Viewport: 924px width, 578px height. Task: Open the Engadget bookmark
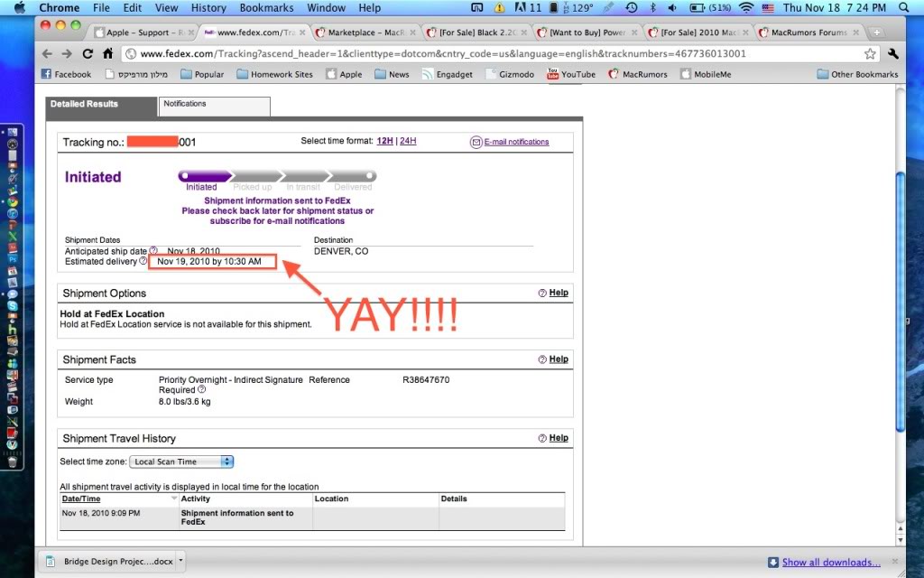coord(448,74)
